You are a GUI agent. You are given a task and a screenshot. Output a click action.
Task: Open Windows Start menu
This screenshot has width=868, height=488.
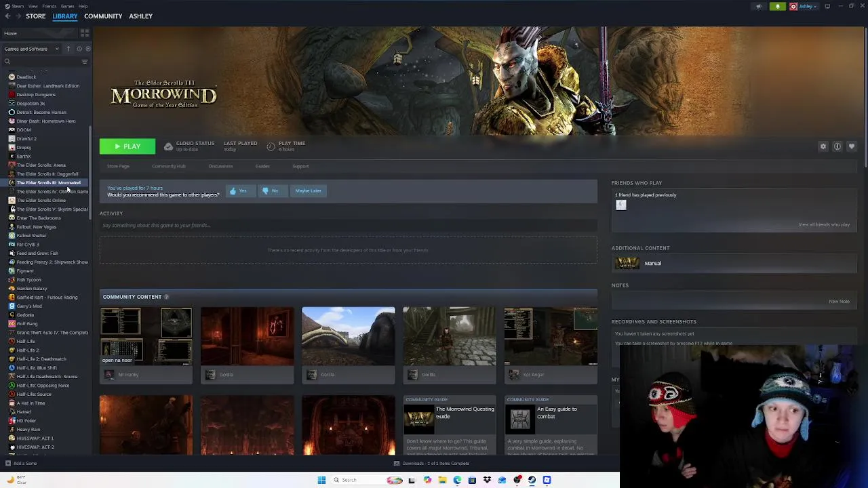pos(321,480)
